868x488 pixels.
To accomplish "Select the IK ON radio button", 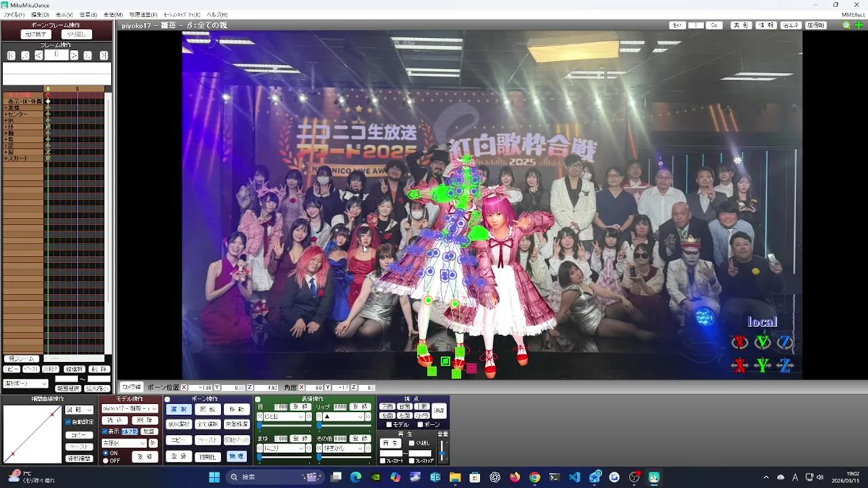I will pos(105,453).
